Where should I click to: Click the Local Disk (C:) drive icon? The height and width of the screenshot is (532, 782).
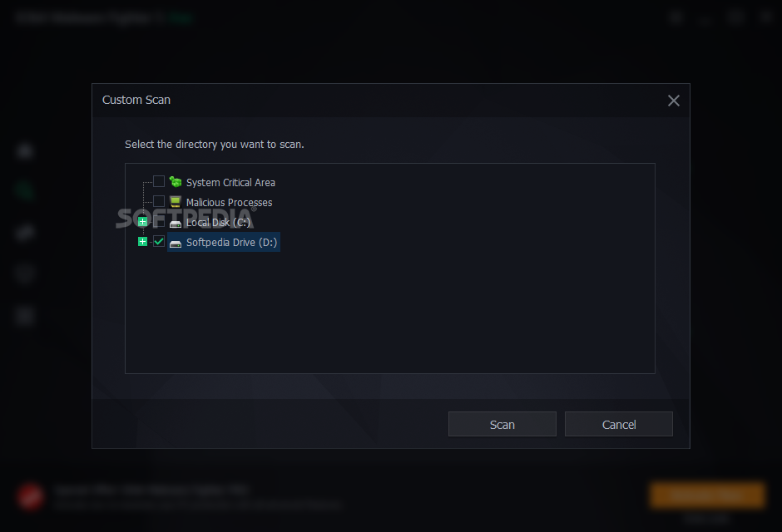coord(175,223)
